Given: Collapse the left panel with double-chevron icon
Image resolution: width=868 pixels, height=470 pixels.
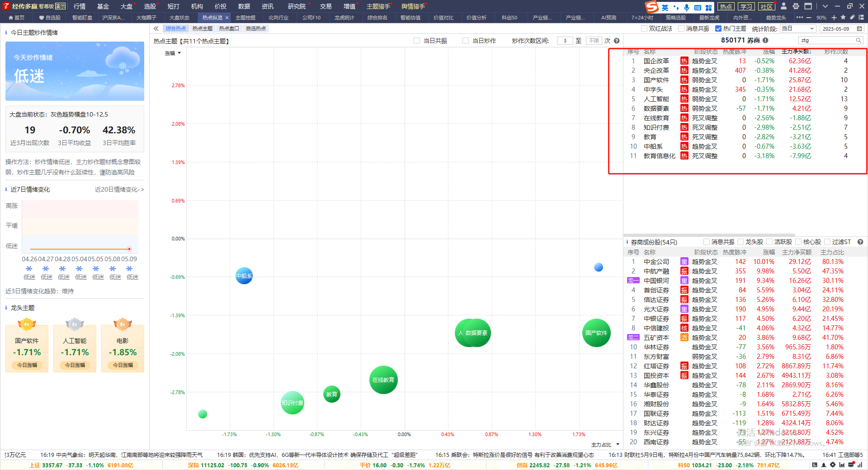Looking at the screenshot, I should (156, 28).
